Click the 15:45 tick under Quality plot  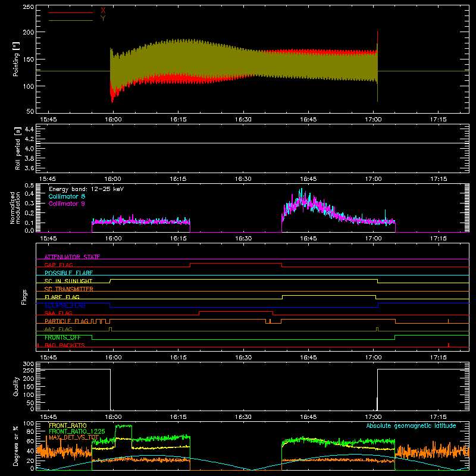[x=48, y=417]
